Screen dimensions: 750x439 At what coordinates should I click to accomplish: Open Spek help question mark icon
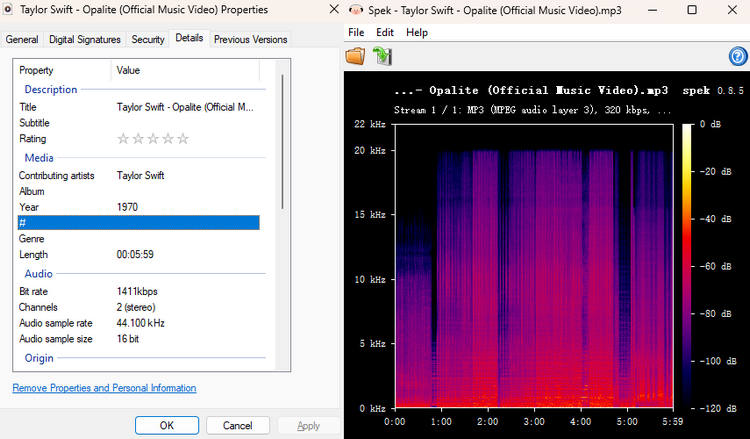point(738,56)
